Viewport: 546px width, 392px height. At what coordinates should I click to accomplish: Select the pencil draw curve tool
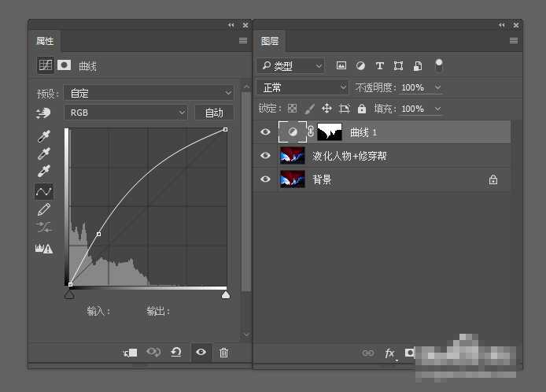pyautogui.click(x=44, y=209)
